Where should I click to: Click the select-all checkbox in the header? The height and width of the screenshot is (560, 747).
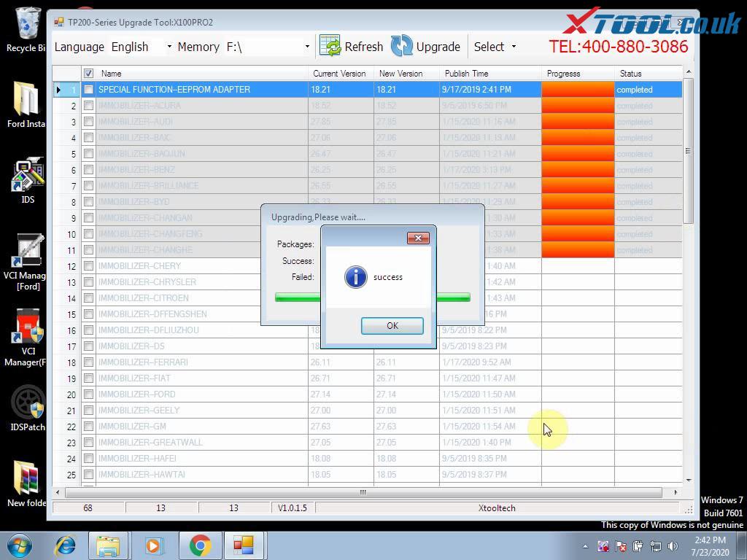(x=88, y=73)
